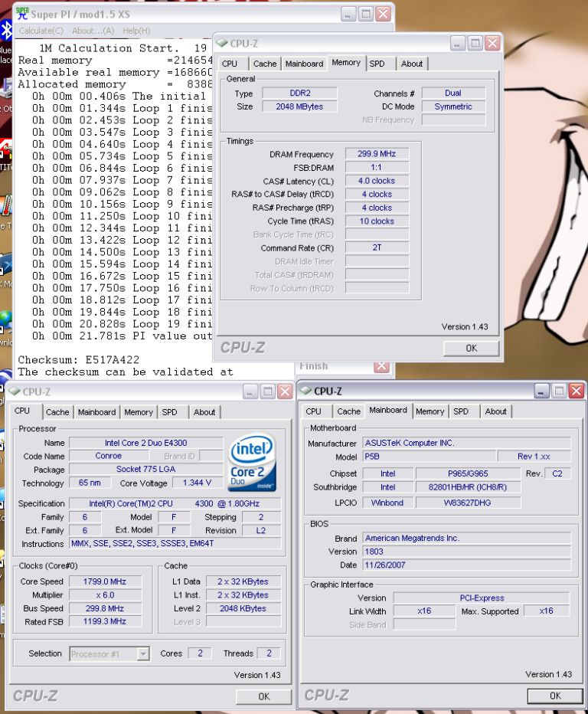Click the Code Name value Conroe
This screenshot has height=714, width=588.
point(108,456)
